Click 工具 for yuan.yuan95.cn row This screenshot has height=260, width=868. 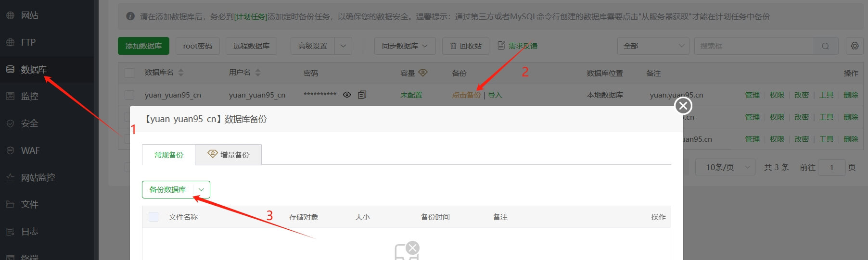point(827,95)
